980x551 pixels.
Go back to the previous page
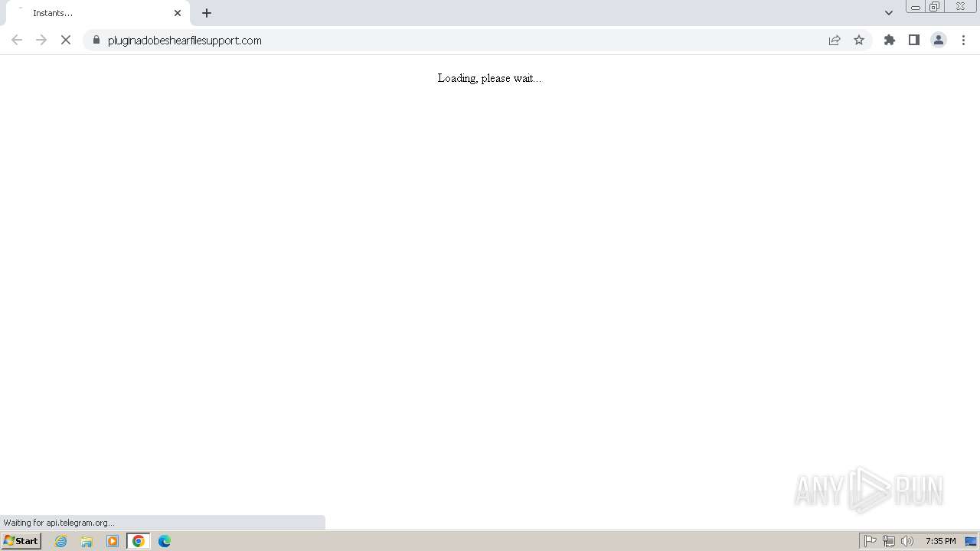(17, 40)
